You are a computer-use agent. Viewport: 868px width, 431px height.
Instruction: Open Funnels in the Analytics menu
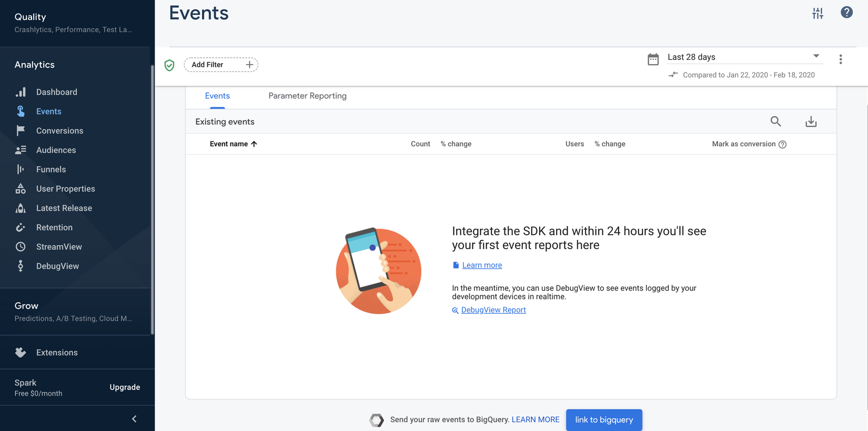[51, 170]
